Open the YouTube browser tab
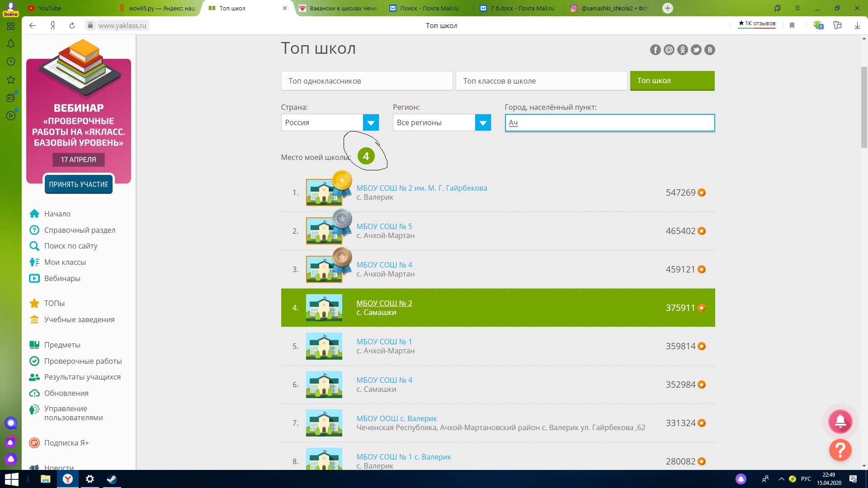Viewport: 868px width, 488px height. click(x=50, y=8)
